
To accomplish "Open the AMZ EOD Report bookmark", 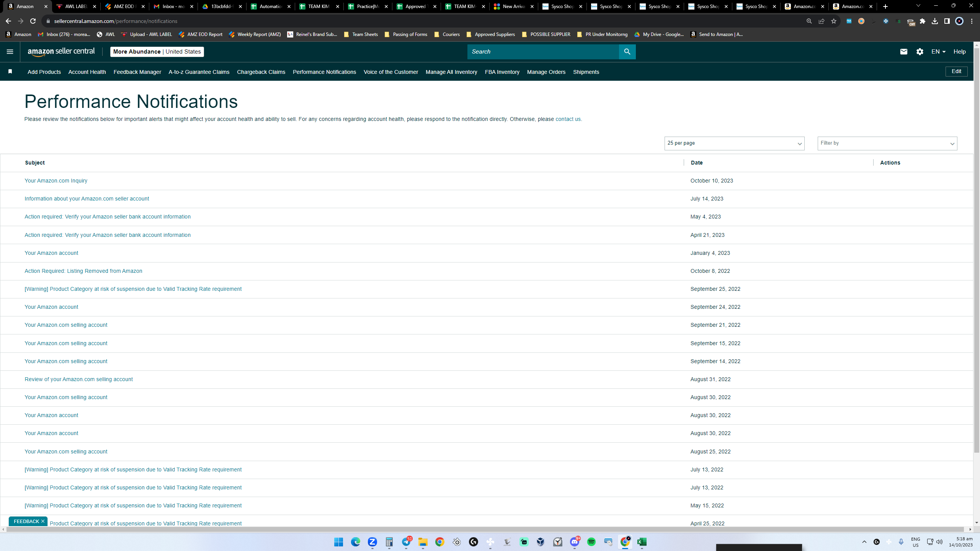I will click(200, 34).
